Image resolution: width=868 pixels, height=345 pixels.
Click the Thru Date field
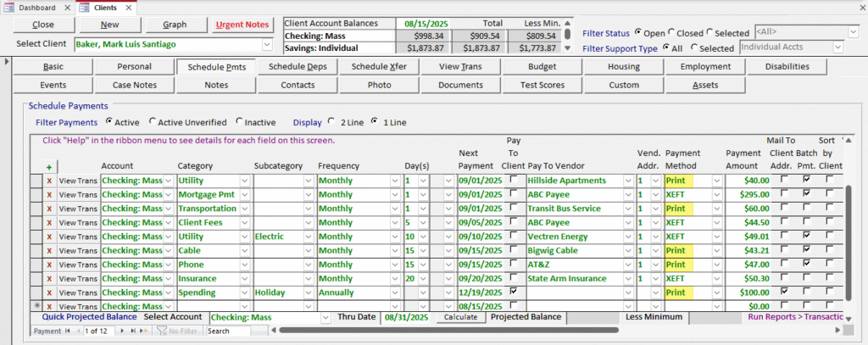405,317
